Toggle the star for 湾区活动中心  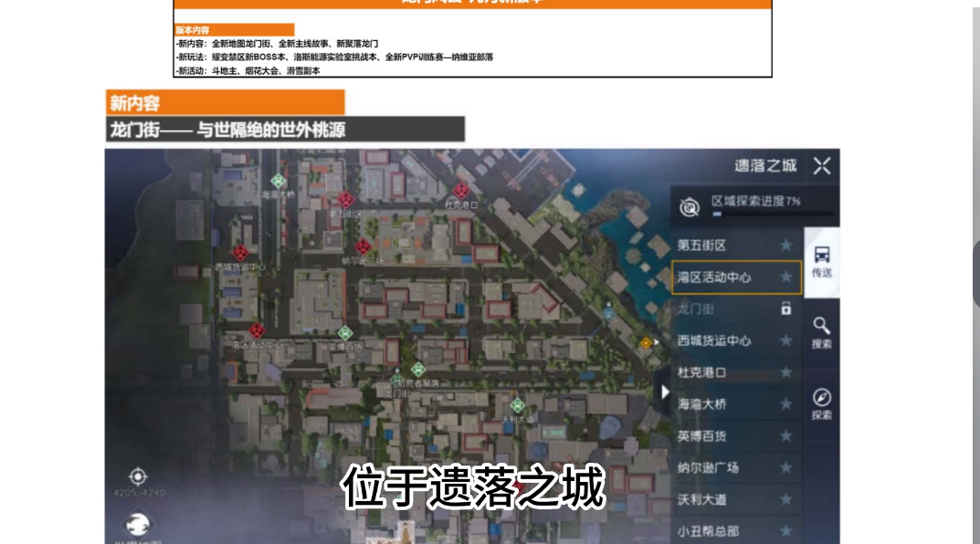786,277
